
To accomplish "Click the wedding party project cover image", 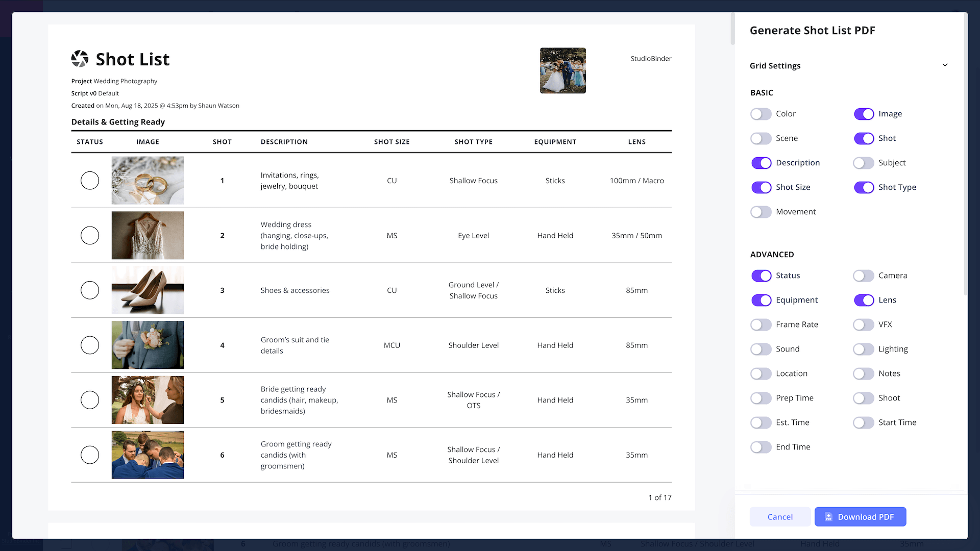I will pos(562,71).
